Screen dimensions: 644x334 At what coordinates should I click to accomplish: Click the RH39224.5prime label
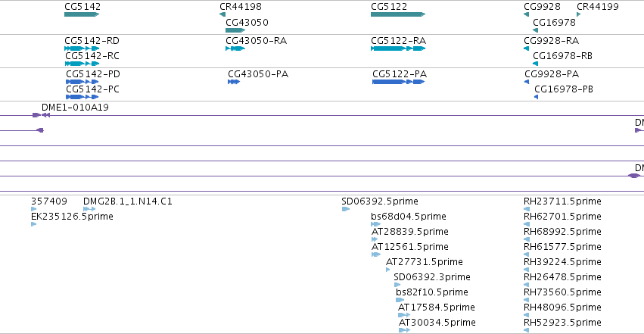pyautogui.click(x=562, y=262)
